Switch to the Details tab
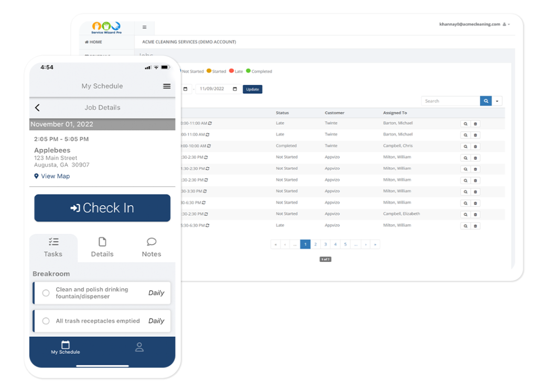 click(102, 247)
